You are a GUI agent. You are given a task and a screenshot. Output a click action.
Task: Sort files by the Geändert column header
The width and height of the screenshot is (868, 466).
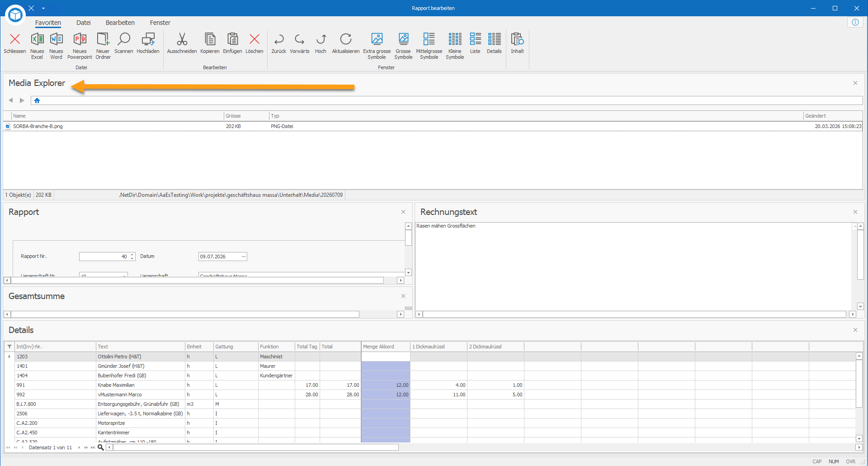(833, 116)
